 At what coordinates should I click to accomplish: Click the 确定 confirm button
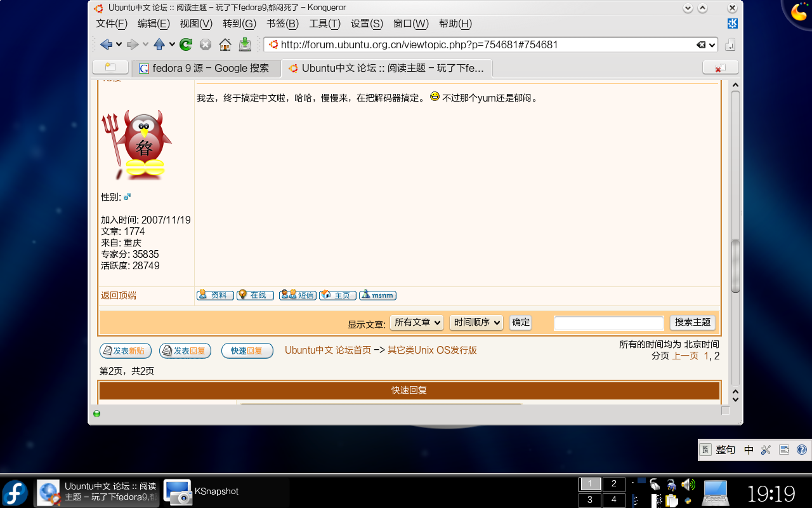coord(520,323)
